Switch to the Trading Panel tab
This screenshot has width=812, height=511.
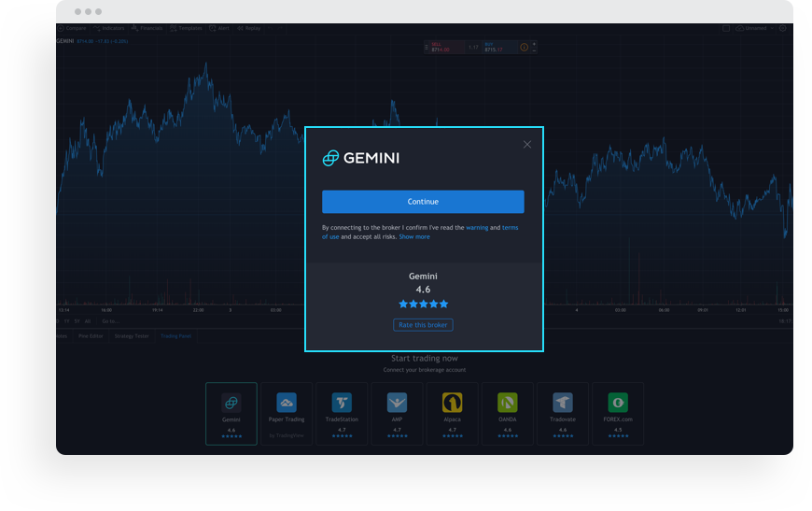(x=176, y=335)
